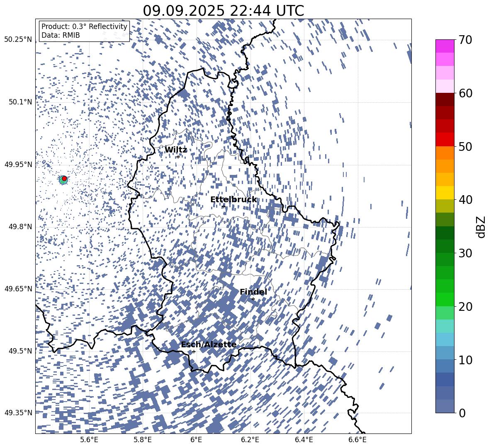Click the Findel station label

(253, 292)
